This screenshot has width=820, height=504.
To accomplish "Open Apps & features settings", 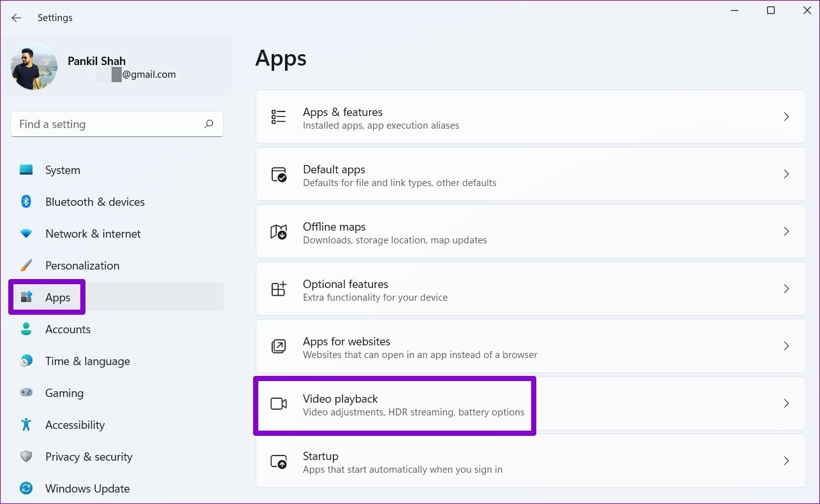I will (531, 117).
